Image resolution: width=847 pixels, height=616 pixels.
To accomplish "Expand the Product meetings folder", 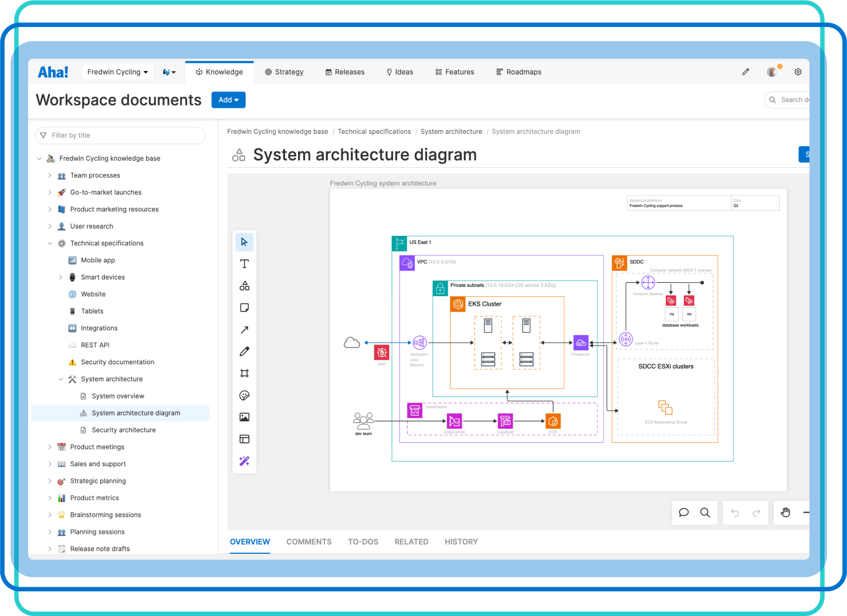I will tap(50, 447).
